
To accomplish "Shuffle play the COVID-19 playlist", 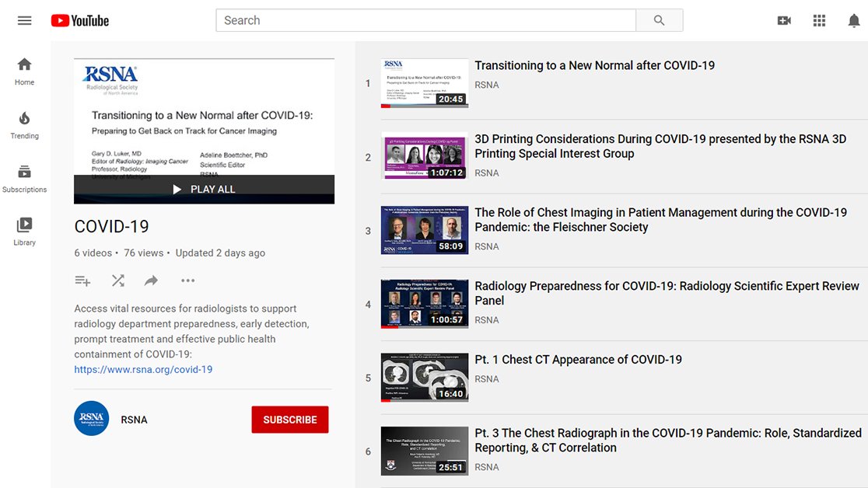I will point(118,281).
